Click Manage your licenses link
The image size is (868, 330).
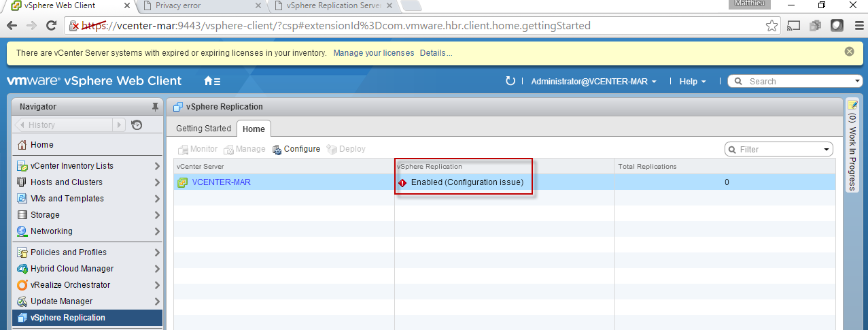click(373, 53)
